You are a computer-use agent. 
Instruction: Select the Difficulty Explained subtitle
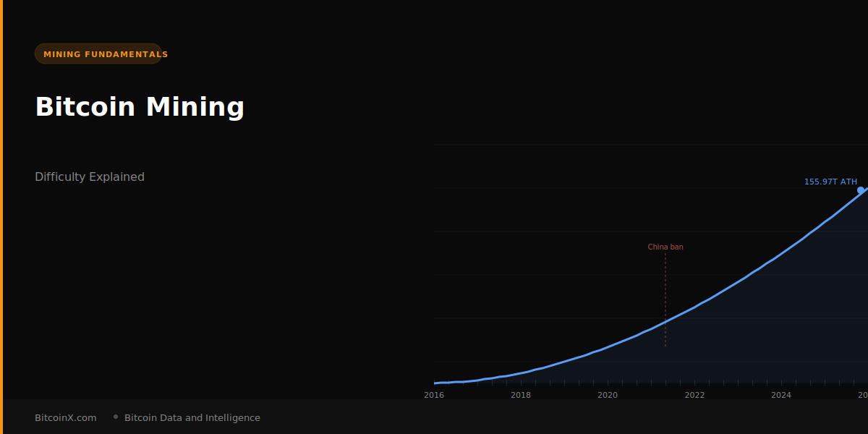coord(90,177)
